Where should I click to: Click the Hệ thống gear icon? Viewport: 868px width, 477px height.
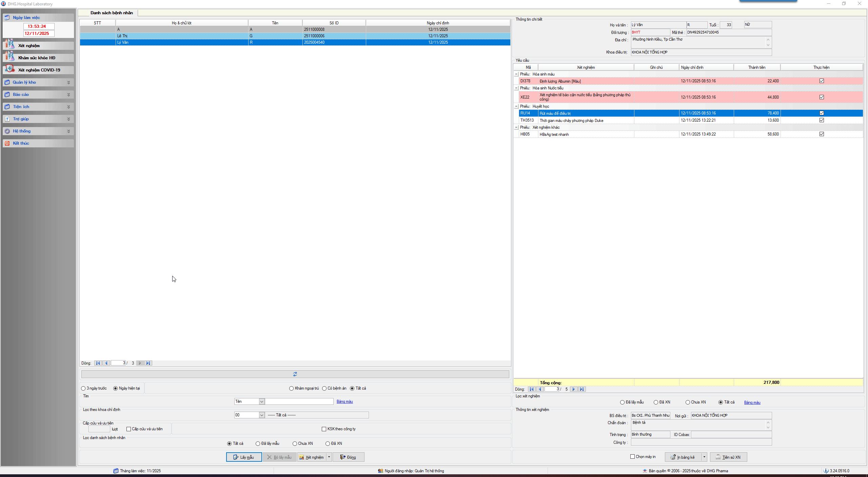point(7,131)
